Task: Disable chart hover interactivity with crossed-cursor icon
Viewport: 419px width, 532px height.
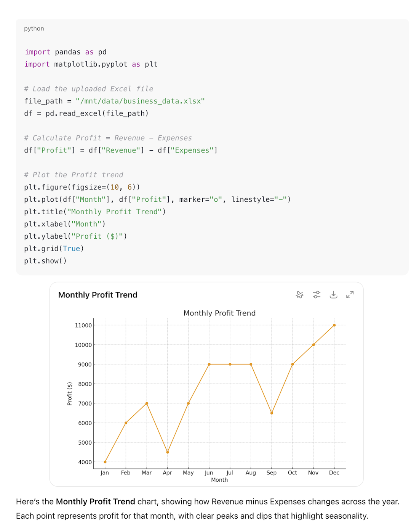Action: (299, 294)
